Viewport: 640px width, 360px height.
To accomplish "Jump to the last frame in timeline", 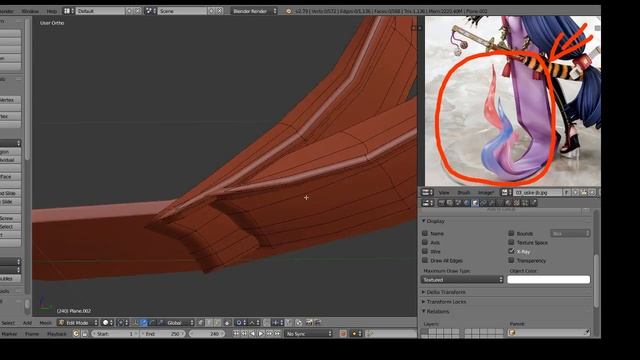I will click(277, 334).
